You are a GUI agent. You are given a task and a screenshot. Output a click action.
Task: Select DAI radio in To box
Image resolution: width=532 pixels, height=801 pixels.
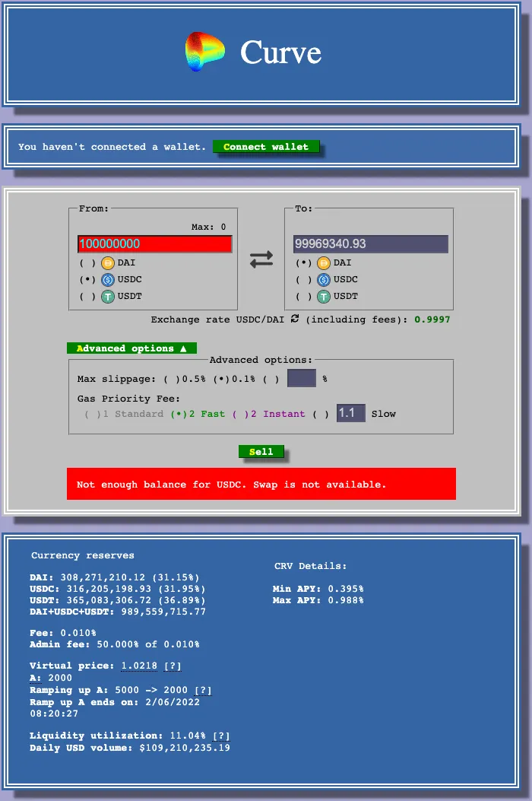point(303,263)
